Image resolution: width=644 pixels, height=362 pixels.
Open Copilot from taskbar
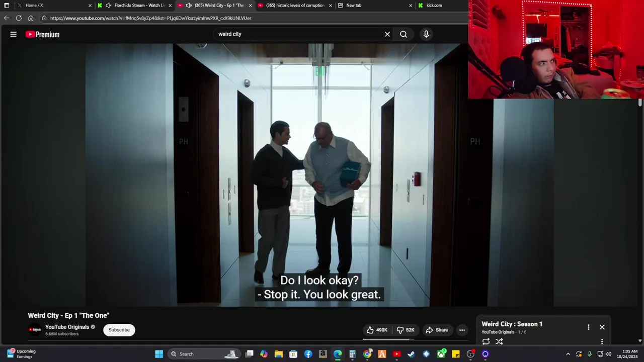[264, 354]
